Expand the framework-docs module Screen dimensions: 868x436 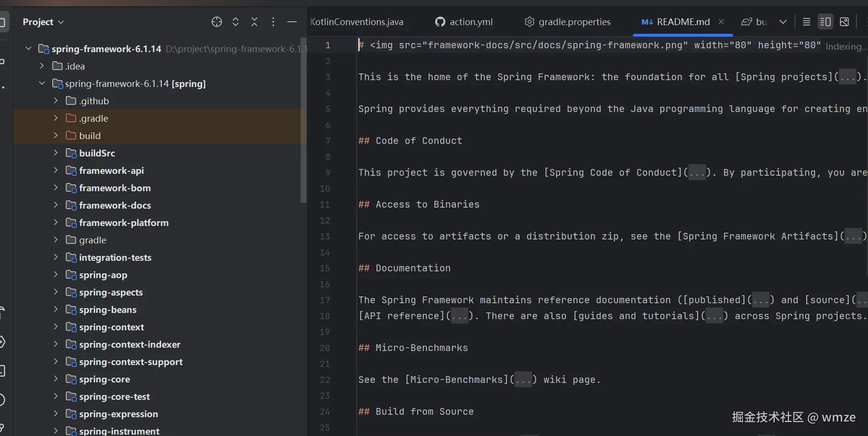(56, 205)
